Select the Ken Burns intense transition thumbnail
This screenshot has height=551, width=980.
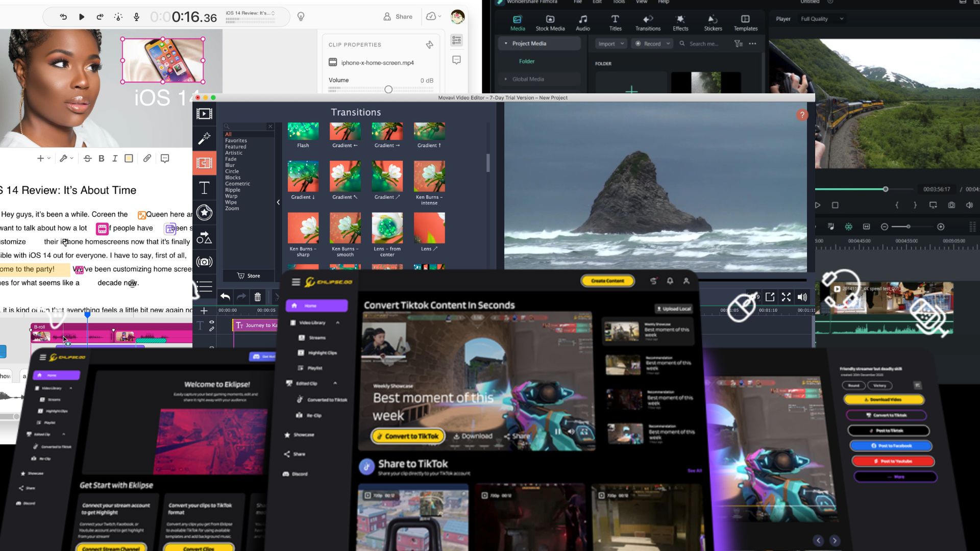[x=429, y=176]
